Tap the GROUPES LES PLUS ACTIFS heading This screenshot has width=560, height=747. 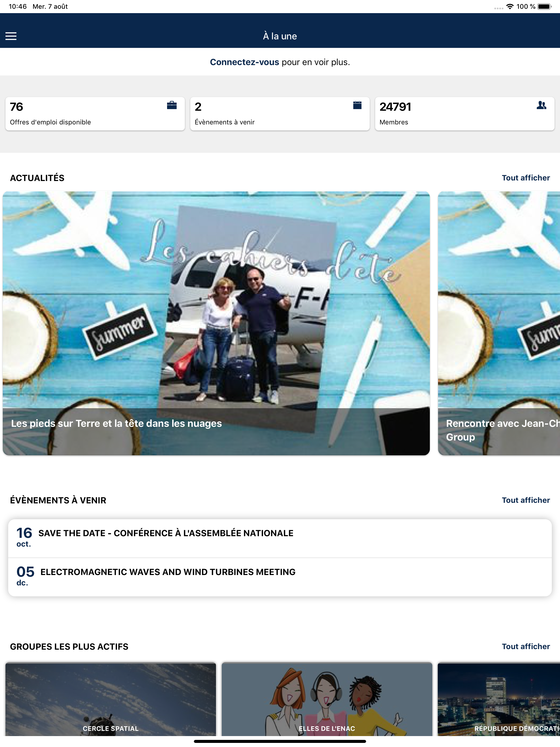69,646
